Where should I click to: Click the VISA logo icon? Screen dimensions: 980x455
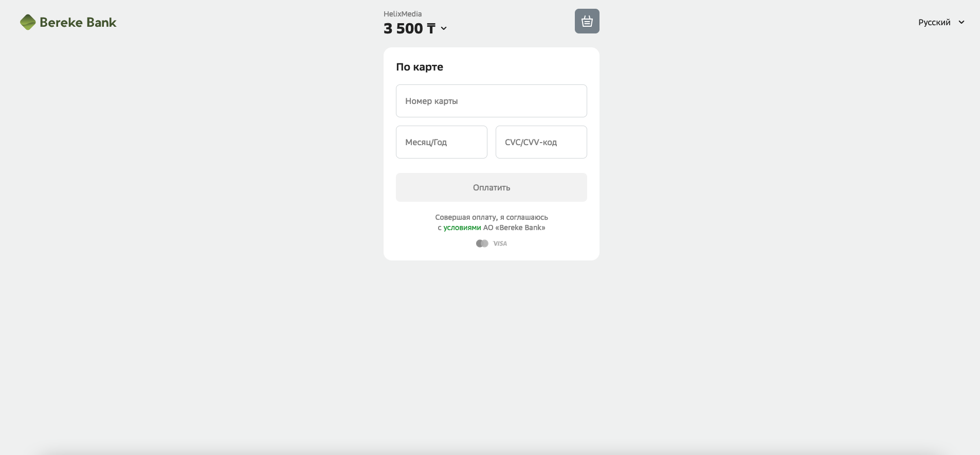(500, 243)
